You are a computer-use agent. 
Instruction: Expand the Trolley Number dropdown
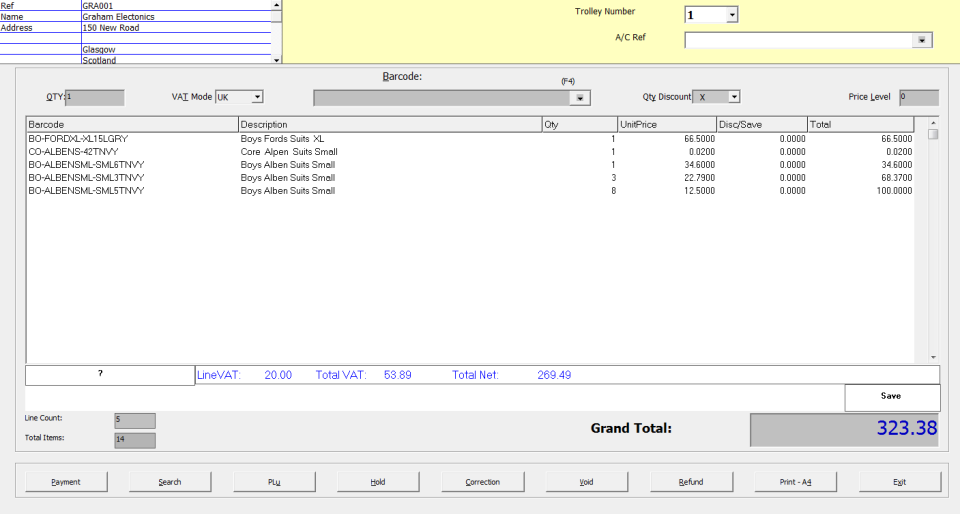click(x=731, y=15)
